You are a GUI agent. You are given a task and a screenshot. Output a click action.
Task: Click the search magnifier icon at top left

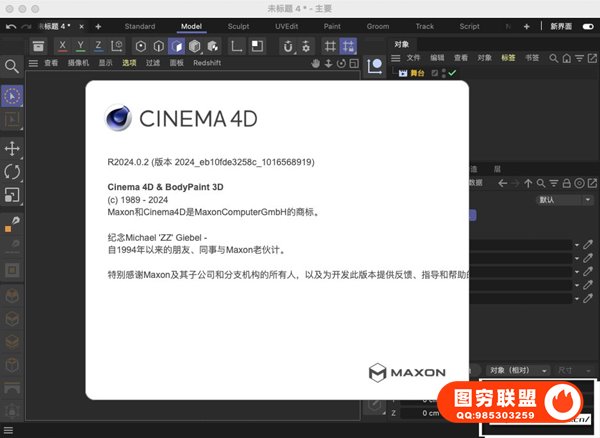click(x=13, y=66)
